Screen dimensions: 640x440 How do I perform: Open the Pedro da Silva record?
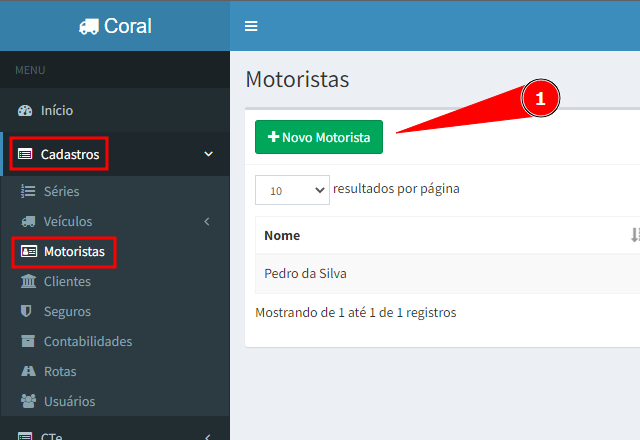click(305, 273)
